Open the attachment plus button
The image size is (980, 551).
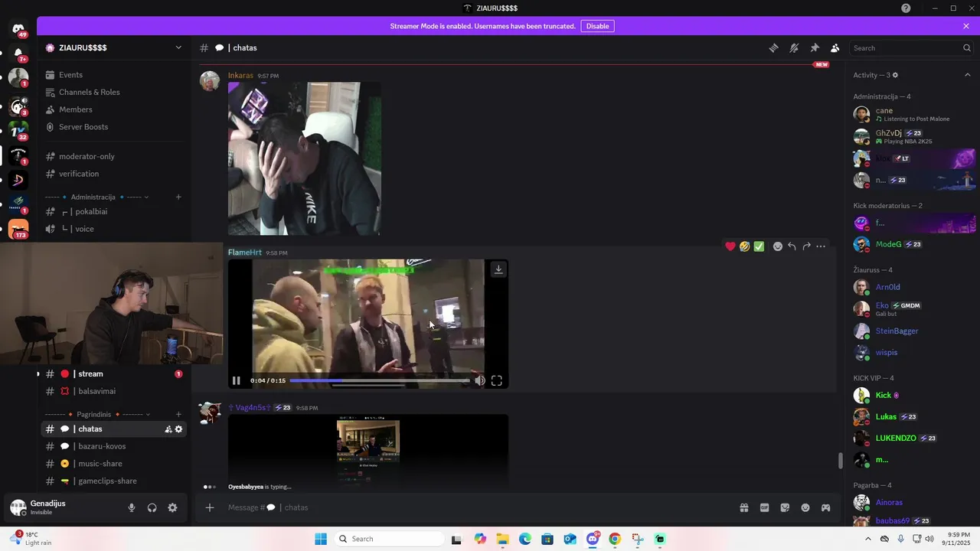pyautogui.click(x=210, y=507)
